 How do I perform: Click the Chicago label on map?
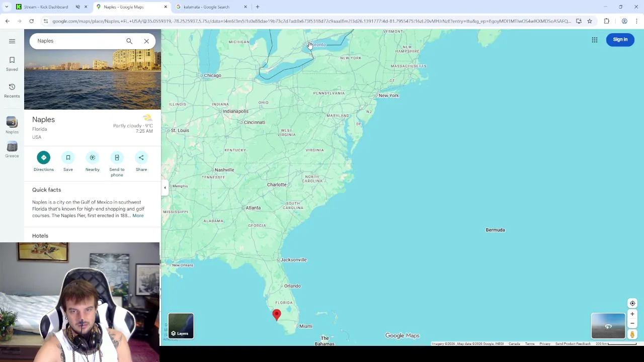click(212, 75)
